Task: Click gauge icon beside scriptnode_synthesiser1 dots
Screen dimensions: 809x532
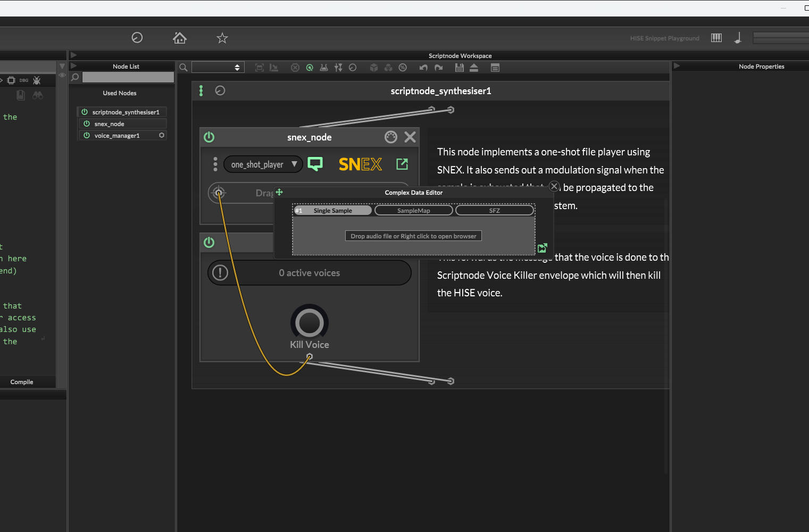Action: 220,90
